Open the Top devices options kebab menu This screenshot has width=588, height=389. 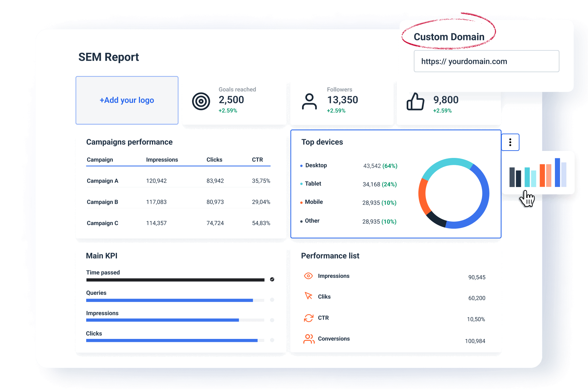(x=510, y=142)
